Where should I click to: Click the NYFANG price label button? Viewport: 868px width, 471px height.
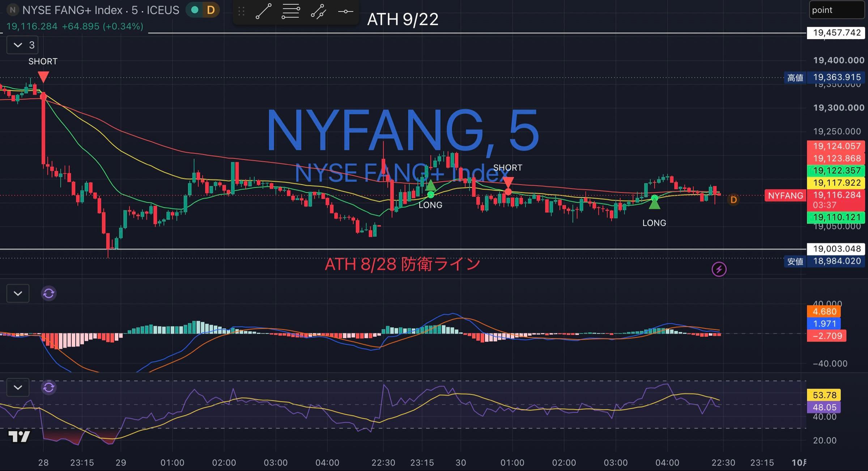(x=786, y=196)
